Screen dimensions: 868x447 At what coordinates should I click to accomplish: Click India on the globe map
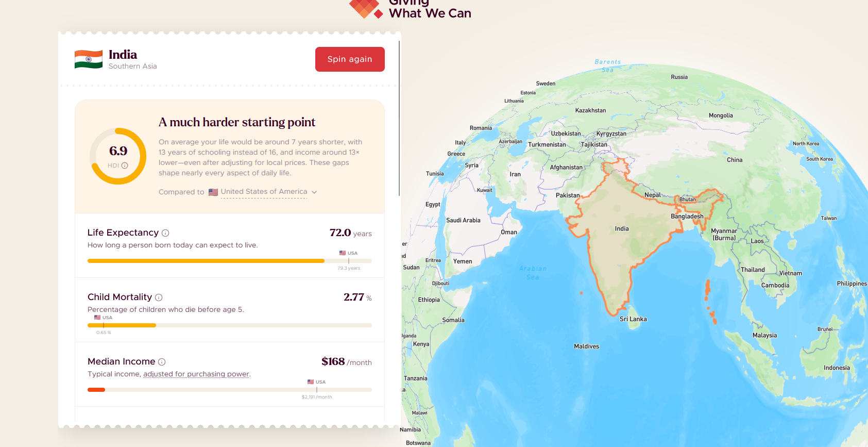621,228
